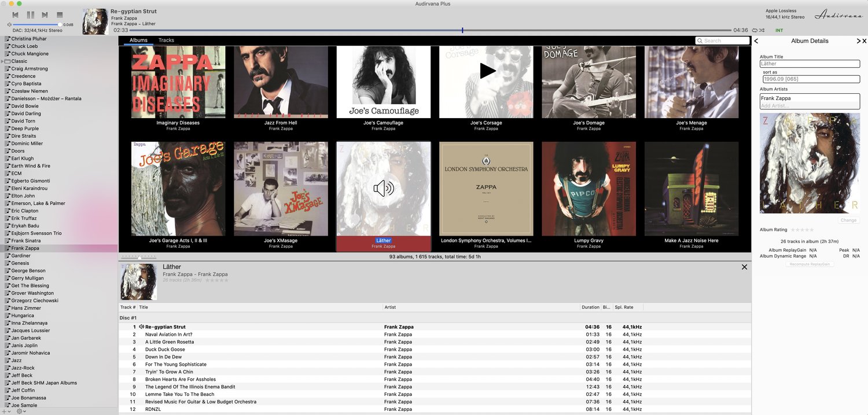The image size is (868, 415).
Task: Select track 'RDNZL'
Action: (435, 409)
